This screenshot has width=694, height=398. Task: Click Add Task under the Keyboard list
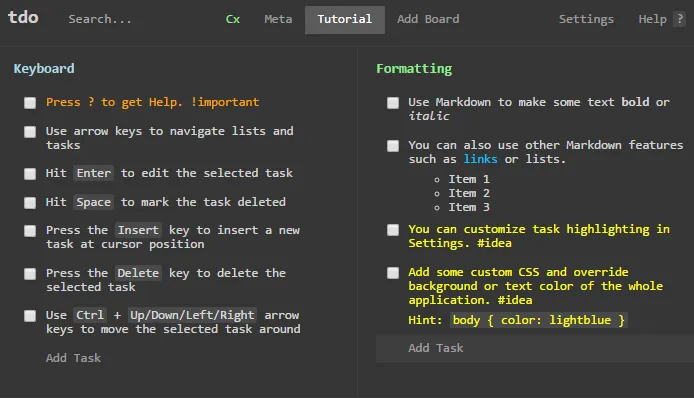click(73, 358)
